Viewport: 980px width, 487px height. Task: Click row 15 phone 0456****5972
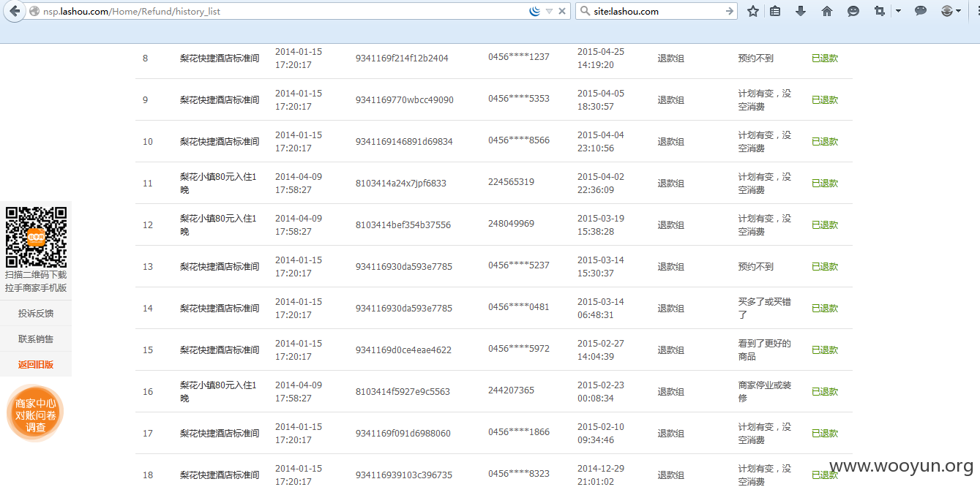[519, 348]
